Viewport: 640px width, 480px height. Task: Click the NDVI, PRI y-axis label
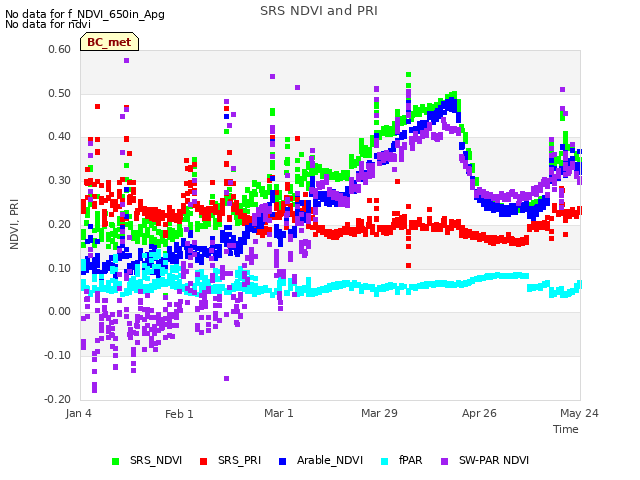[14, 224]
